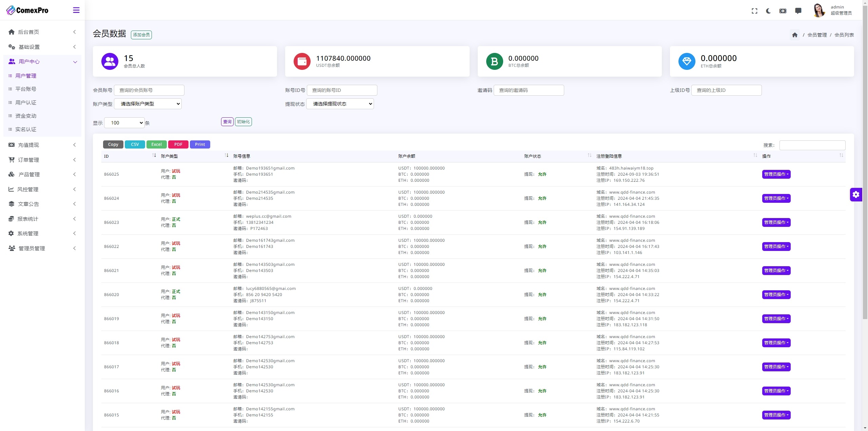The width and height of the screenshot is (868, 431).
Task: Click the充值提现 recharge icon
Action: 12,144
